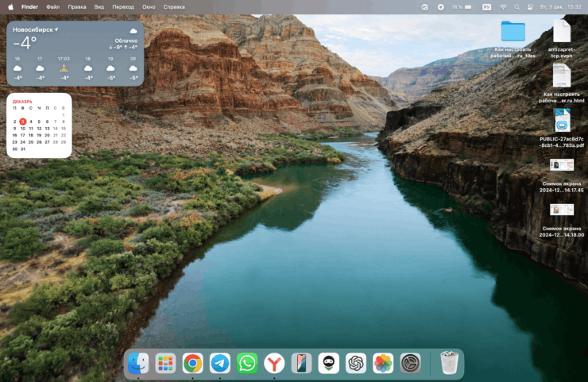Open the Apple menu
Viewport: 588px width, 382px height.
coord(11,6)
